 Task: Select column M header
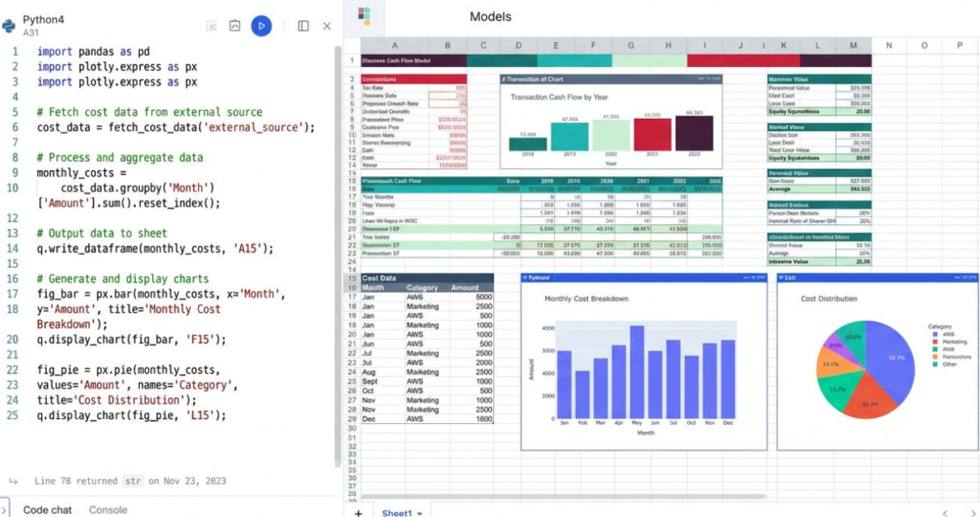[853, 45]
